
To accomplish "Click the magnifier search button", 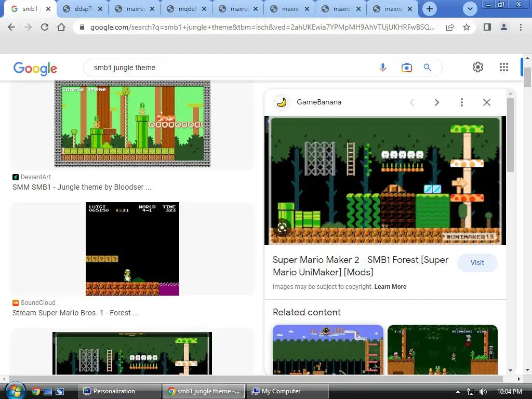I will coord(427,68).
